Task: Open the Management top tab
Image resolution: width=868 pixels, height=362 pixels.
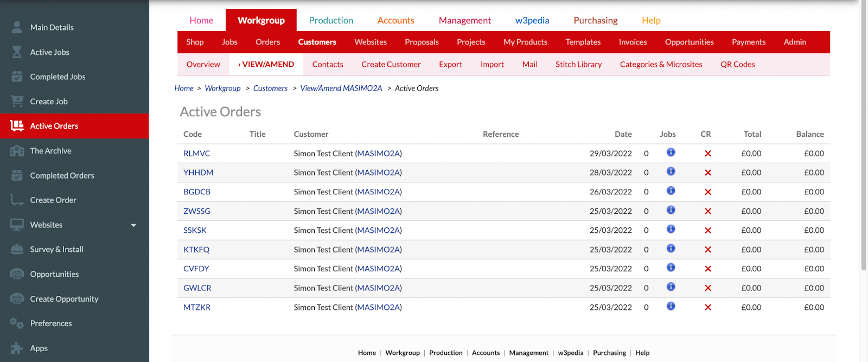Action: click(465, 20)
